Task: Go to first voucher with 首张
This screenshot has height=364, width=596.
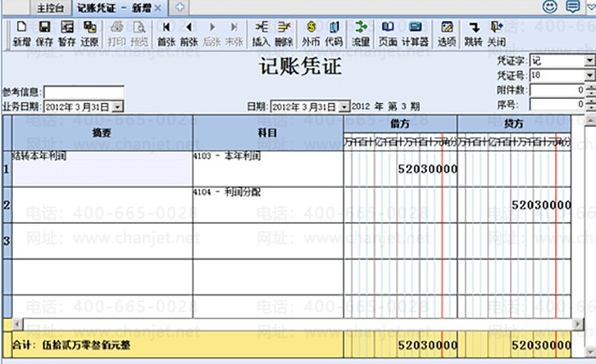Action: click(x=167, y=33)
